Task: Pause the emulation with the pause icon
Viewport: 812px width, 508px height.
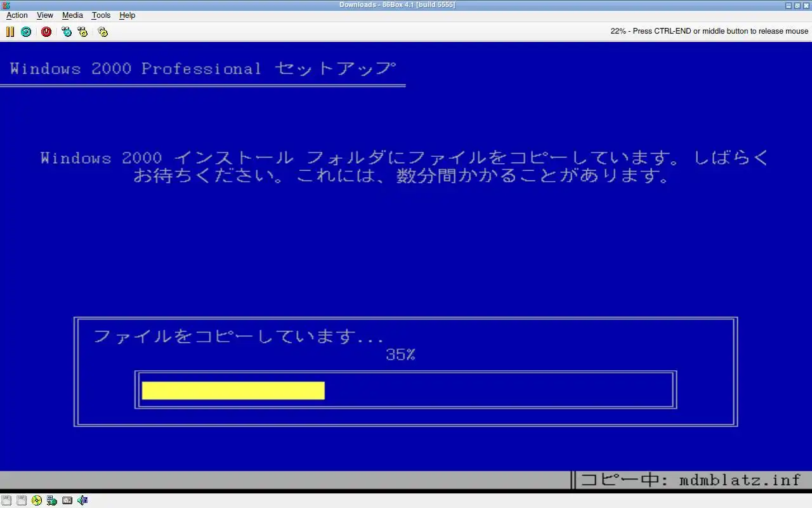Action: [10, 32]
